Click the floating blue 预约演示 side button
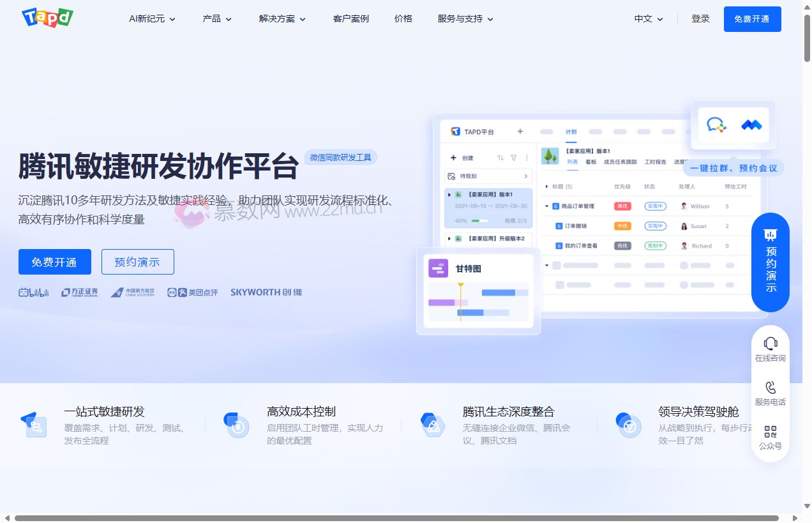Image resolution: width=812 pixels, height=523 pixels. point(771,262)
